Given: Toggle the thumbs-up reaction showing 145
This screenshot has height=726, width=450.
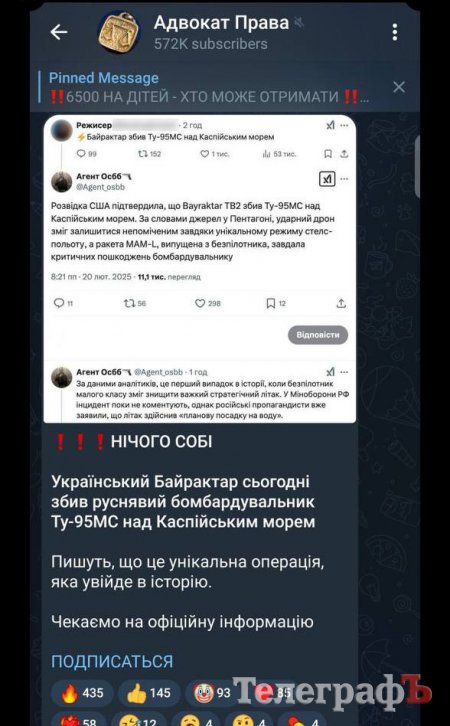Looking at the screenshot, I should [x=149, y=693].
